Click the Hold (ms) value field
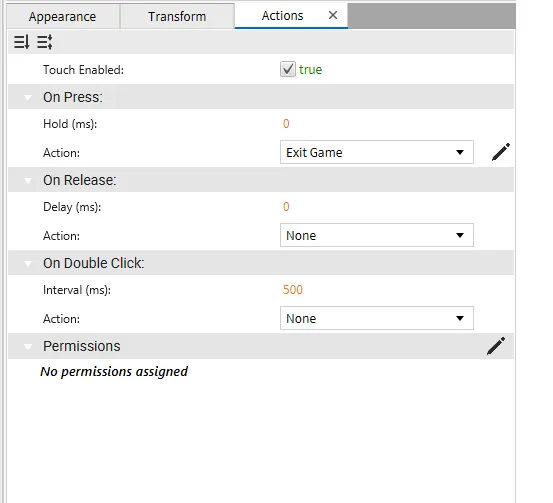 coord(286,124)
